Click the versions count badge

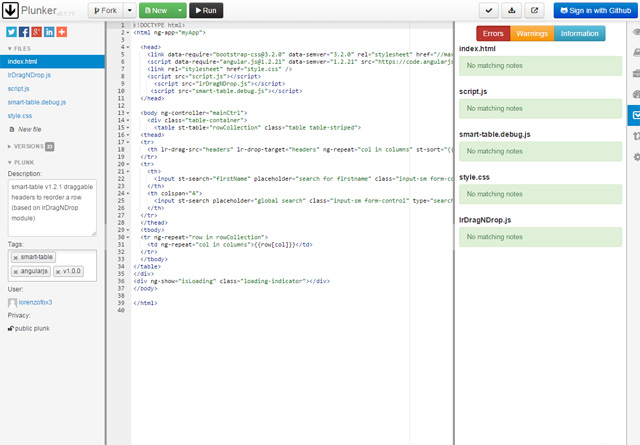49,147
